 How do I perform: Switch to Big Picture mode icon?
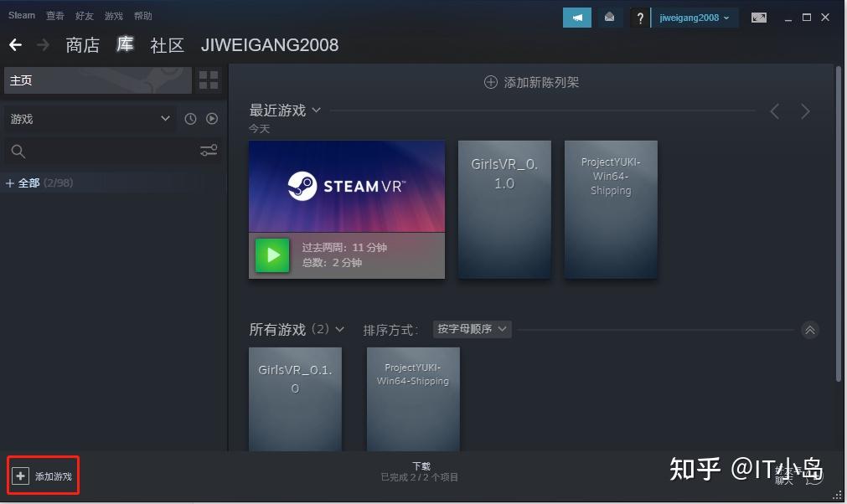(759, 18)
